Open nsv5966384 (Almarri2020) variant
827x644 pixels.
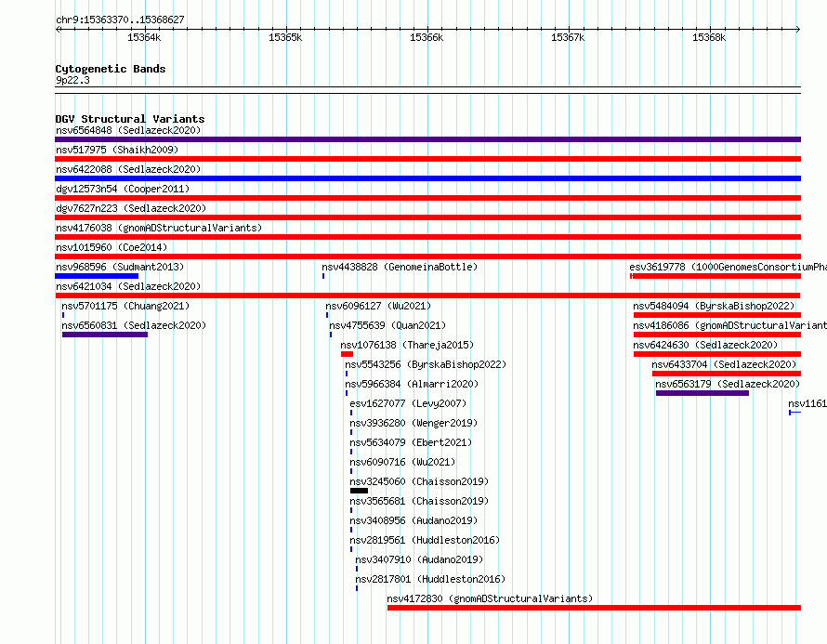(x=412, y=384)
